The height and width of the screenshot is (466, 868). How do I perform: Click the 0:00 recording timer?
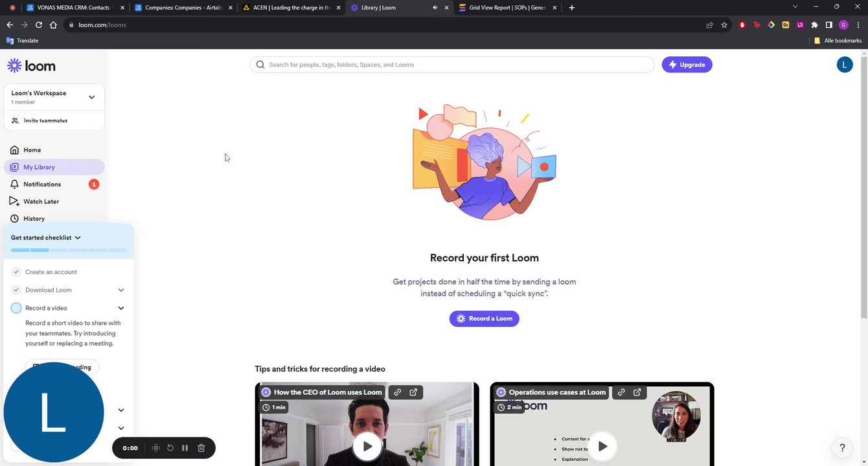click(130, 448)
